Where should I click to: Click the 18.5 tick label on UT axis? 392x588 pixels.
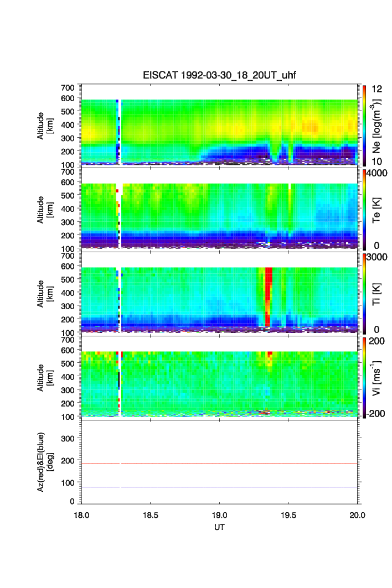click(x=150, y=515)
